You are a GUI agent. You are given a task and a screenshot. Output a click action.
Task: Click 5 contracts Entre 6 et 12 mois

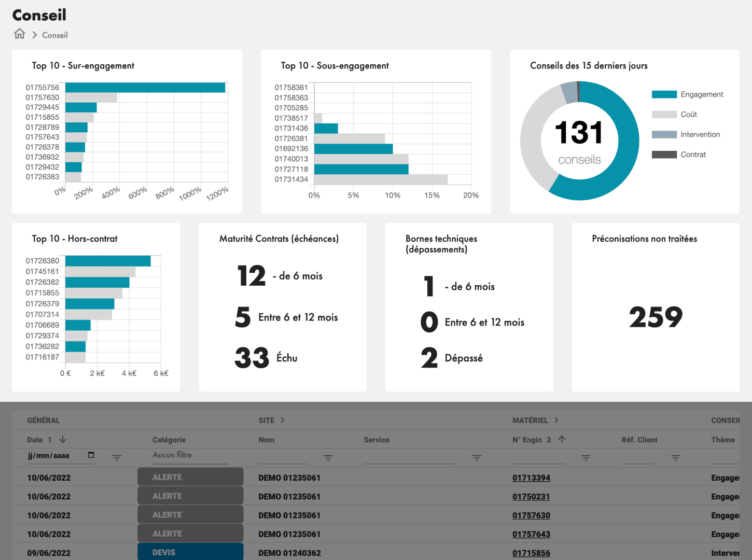click(x=243, y=317)
